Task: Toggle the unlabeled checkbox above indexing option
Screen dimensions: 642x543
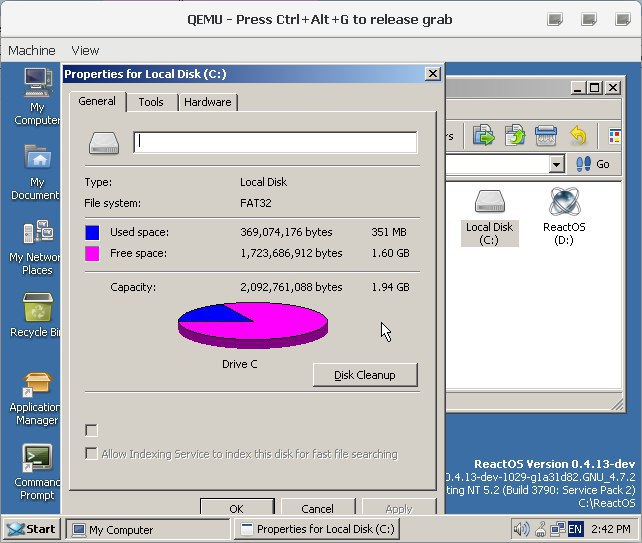Action: click(x=91, y=430)
